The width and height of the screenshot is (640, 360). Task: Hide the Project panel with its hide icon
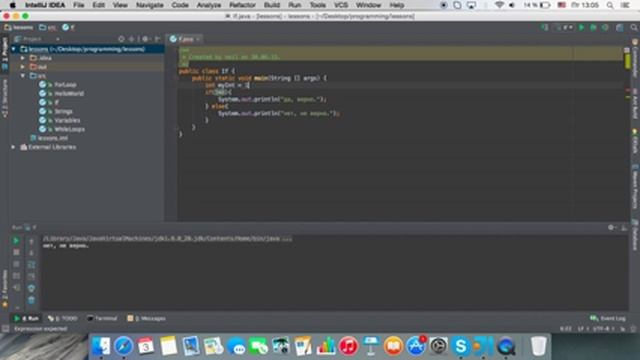[x=158, y=39]
